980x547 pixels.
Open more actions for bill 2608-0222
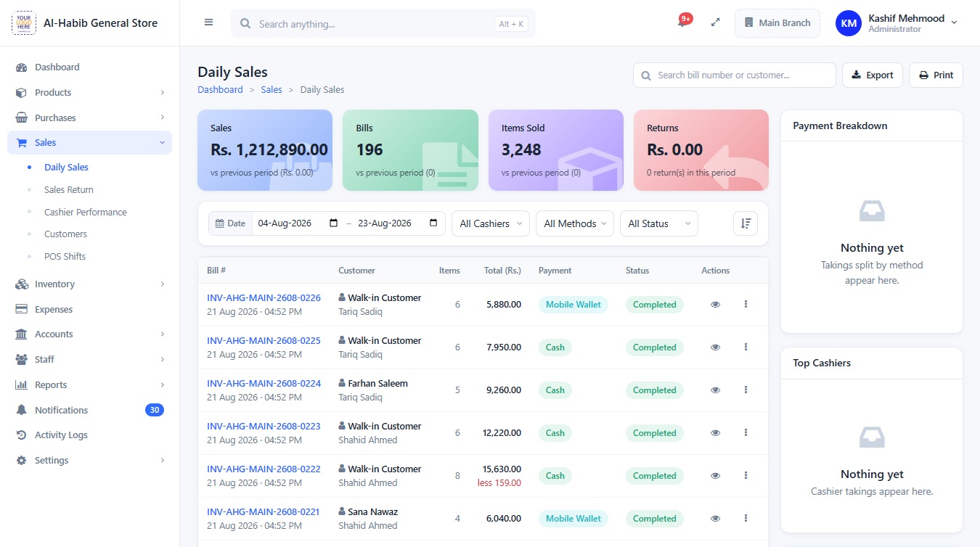tap(746, 476)
